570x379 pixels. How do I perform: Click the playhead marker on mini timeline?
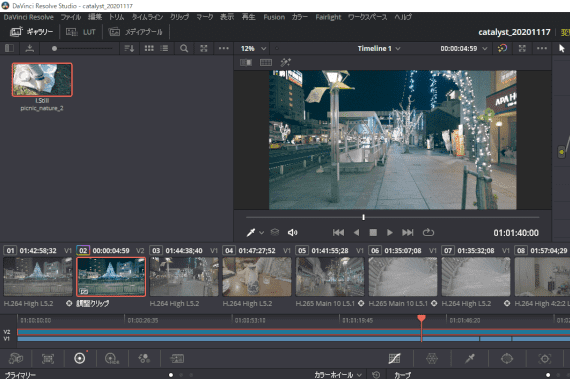pos(421,319)
